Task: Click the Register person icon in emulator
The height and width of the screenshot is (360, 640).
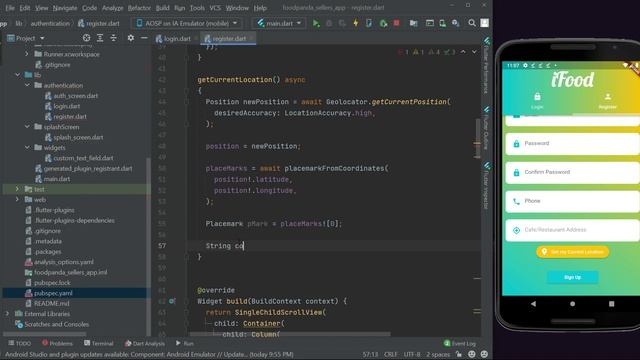Action: tap(607, 97)
